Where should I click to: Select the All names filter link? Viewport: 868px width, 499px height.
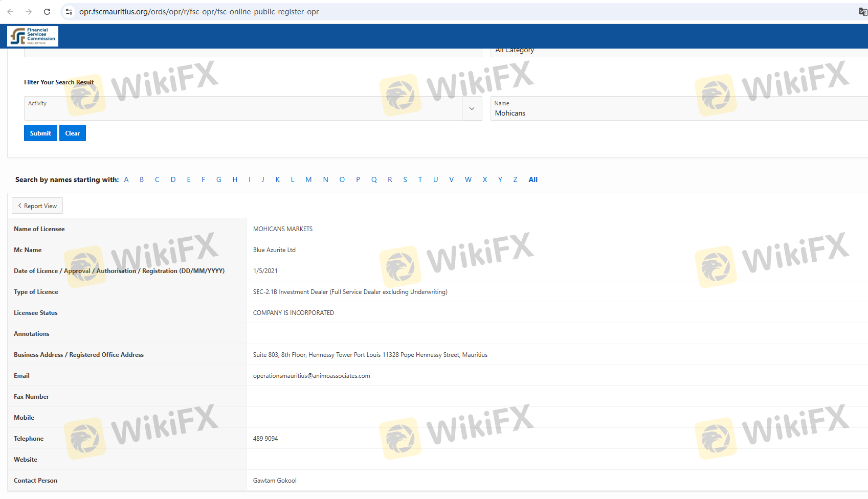tap(533, 179)
